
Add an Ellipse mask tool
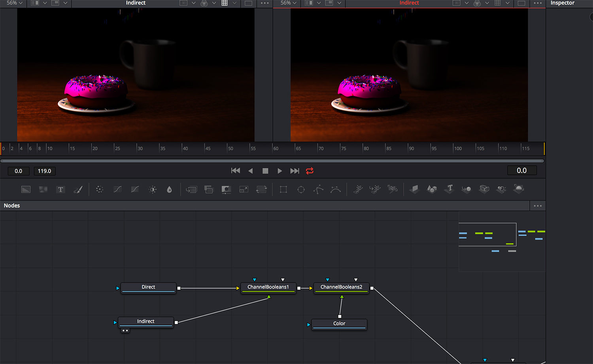pos(301,190)
